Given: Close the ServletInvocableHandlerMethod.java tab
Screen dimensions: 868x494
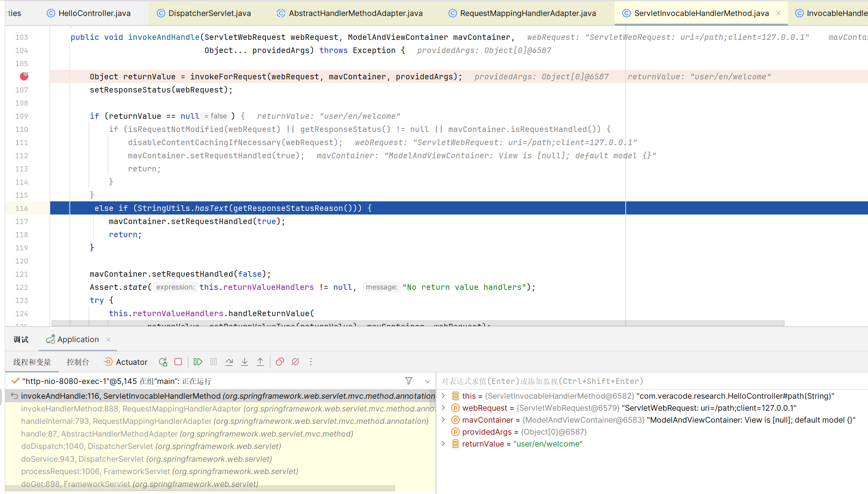Looking at the screenshot, I should tap(778, 13).
